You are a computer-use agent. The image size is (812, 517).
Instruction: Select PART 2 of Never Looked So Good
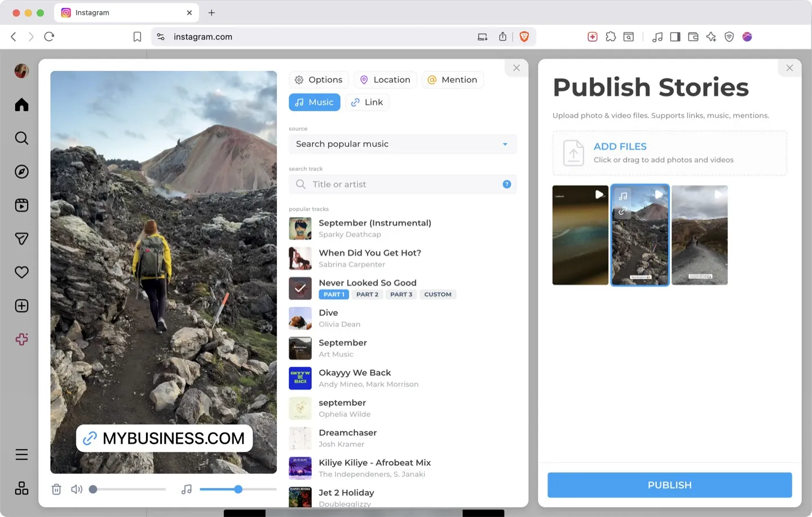coord(367,294)
